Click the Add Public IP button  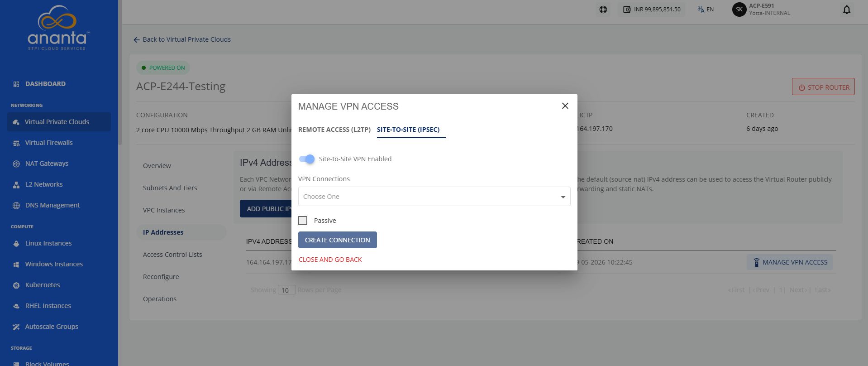point(266,209)
